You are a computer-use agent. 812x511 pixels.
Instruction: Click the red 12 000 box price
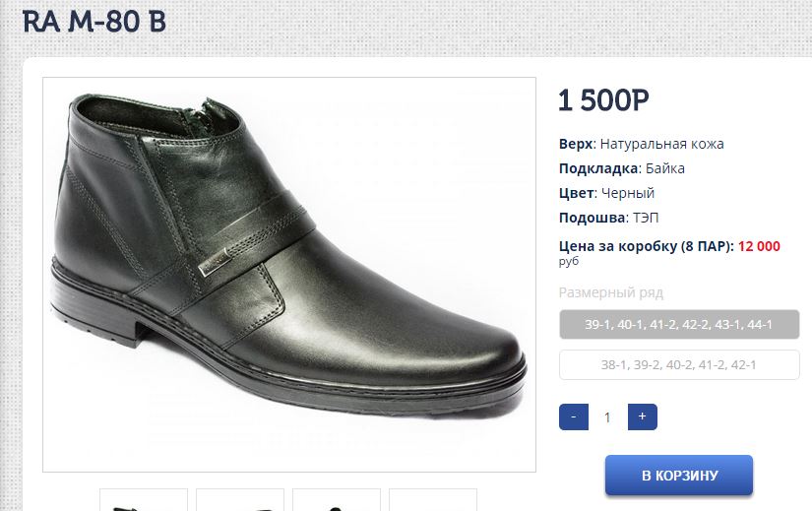(x=759, y=246)
